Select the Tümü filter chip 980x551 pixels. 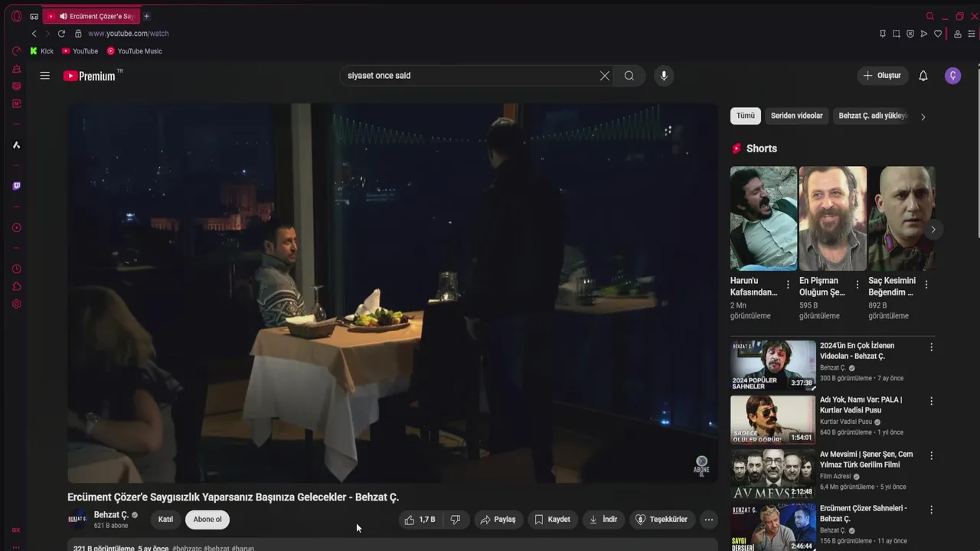tap(746, 116)
